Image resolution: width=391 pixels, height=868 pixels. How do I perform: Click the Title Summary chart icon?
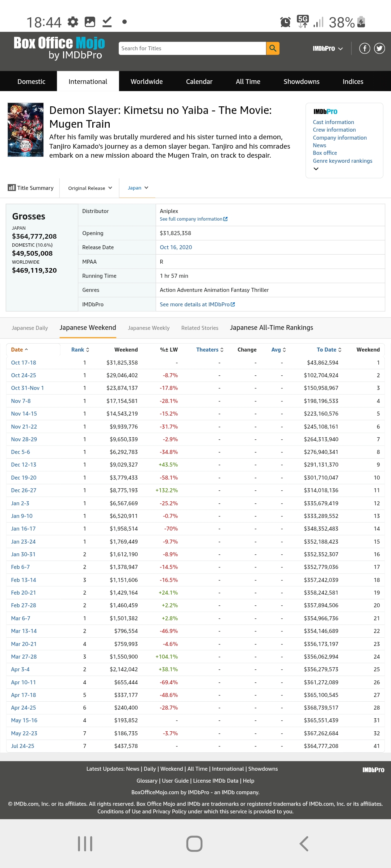(12, 188)
